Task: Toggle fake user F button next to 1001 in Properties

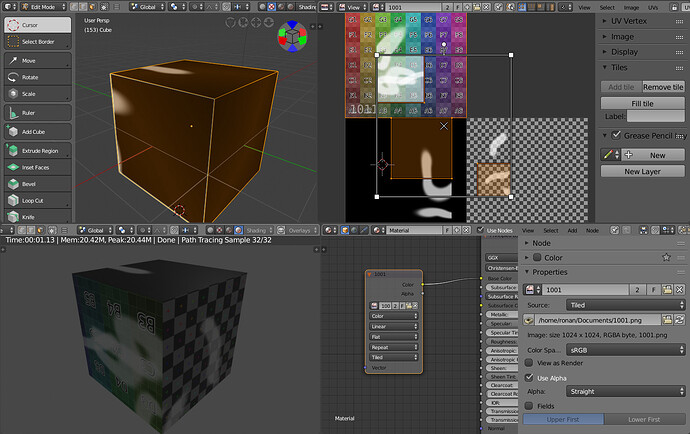Action: pyautogui.click(x=654, y=290)
